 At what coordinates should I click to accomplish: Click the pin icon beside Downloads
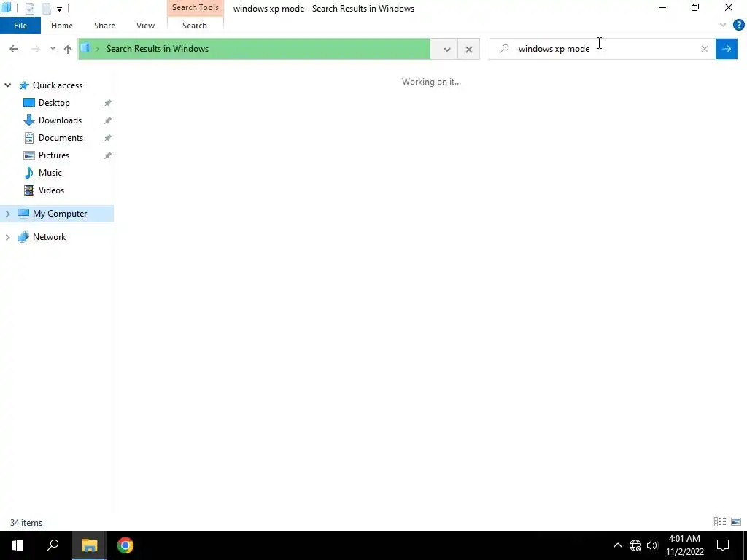click(108, 120)
